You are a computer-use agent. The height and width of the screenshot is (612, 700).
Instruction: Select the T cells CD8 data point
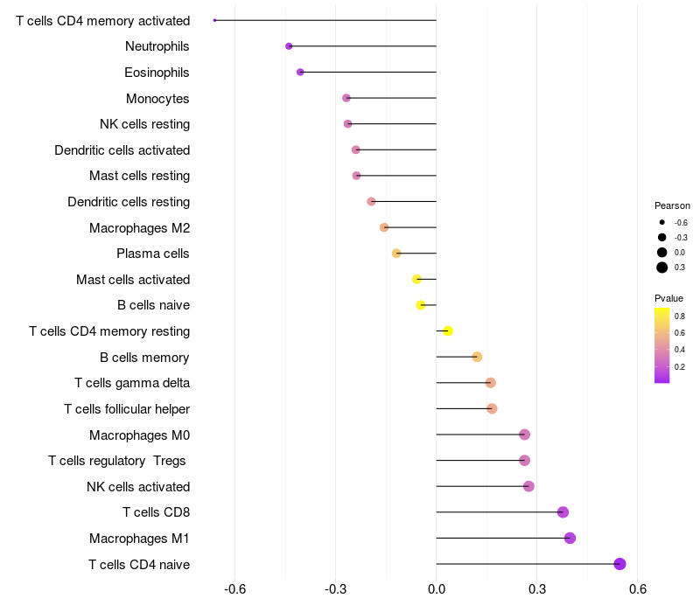(563, 512)
